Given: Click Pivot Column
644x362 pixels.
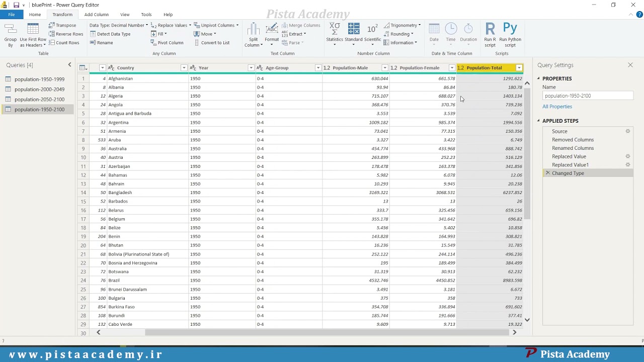Looking at the screenshot, I should point(167,43).
